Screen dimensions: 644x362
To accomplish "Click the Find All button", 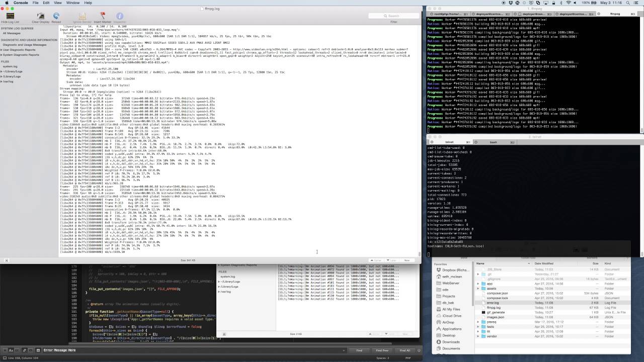I will coord(405,350).
